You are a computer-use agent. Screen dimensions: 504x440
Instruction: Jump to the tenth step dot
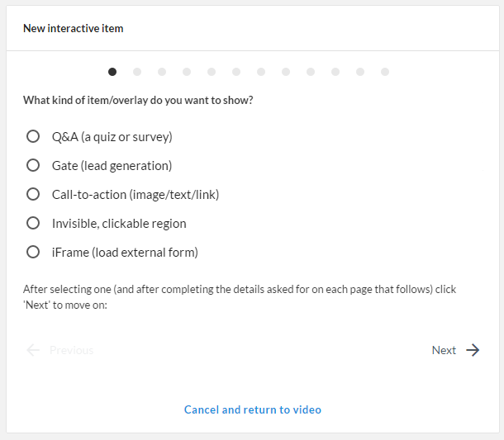point(335,72)
